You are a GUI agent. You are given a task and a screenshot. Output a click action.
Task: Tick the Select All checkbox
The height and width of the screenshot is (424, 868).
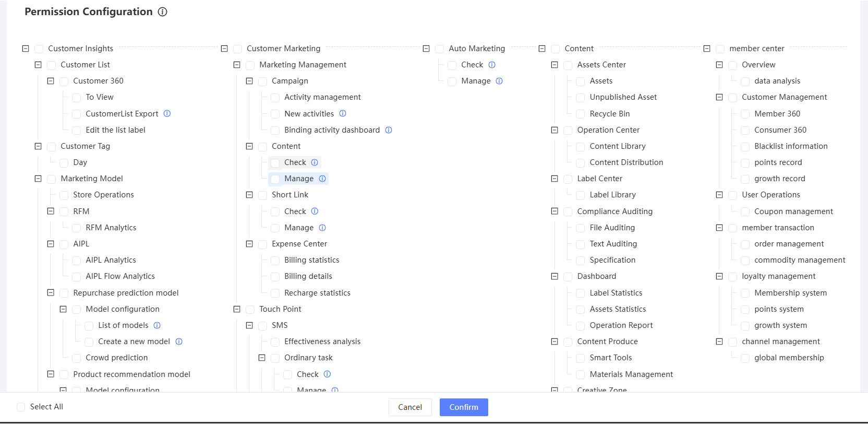[x=21, y=407]
